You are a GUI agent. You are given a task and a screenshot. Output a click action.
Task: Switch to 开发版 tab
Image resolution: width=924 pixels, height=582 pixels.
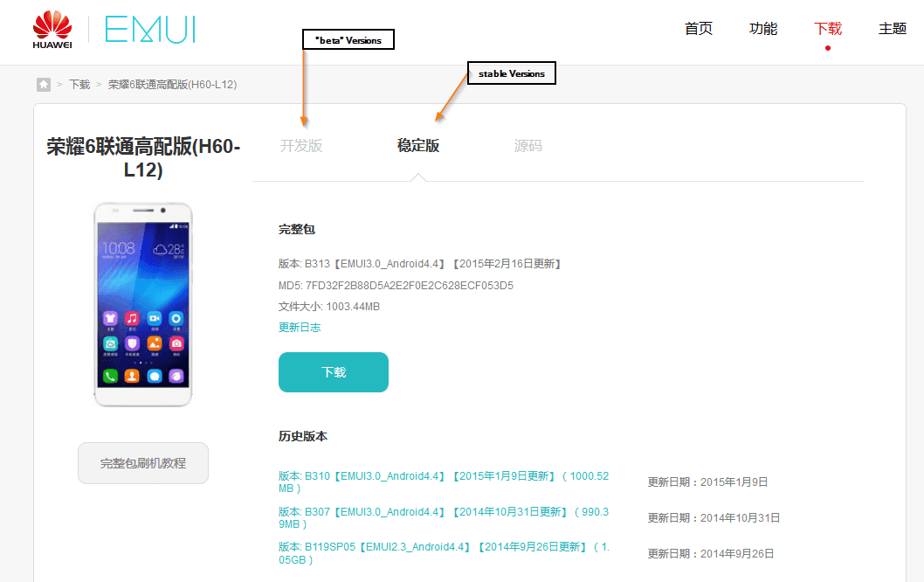pyautogui.click(x=301, y=146)
